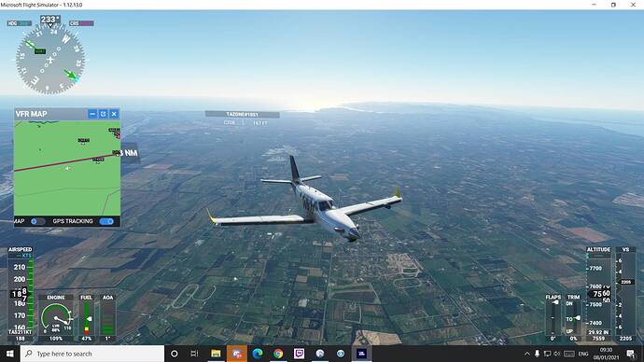Open the notification center icon
Screen dimensions: 644x362
coord(631,354)
